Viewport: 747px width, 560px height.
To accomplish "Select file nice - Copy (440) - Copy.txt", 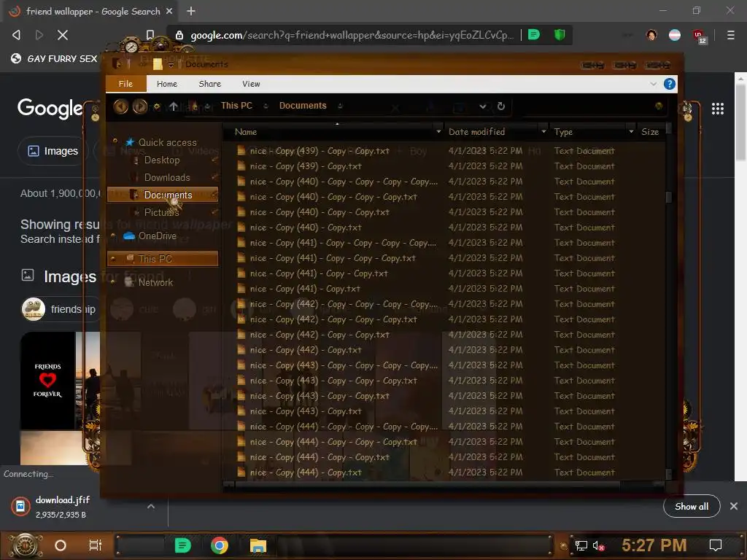I will 306,227.
